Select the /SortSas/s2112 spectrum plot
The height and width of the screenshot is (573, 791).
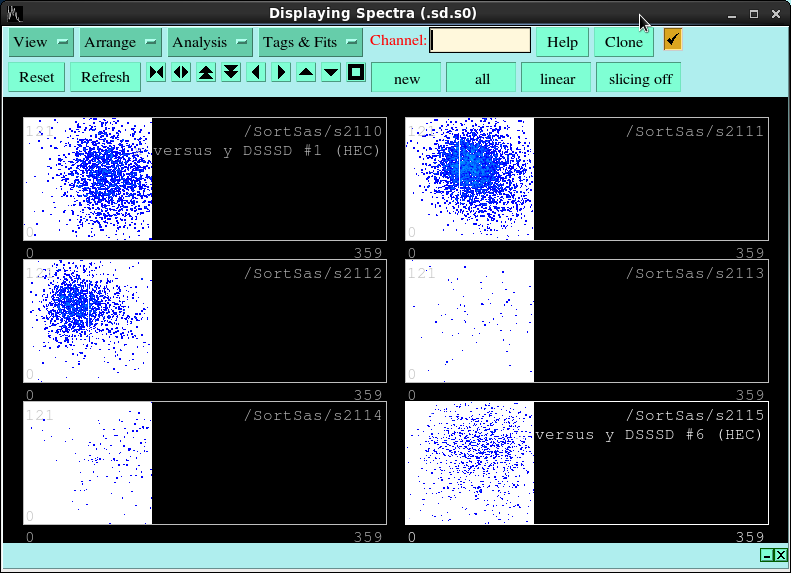[x=205, y=321]
